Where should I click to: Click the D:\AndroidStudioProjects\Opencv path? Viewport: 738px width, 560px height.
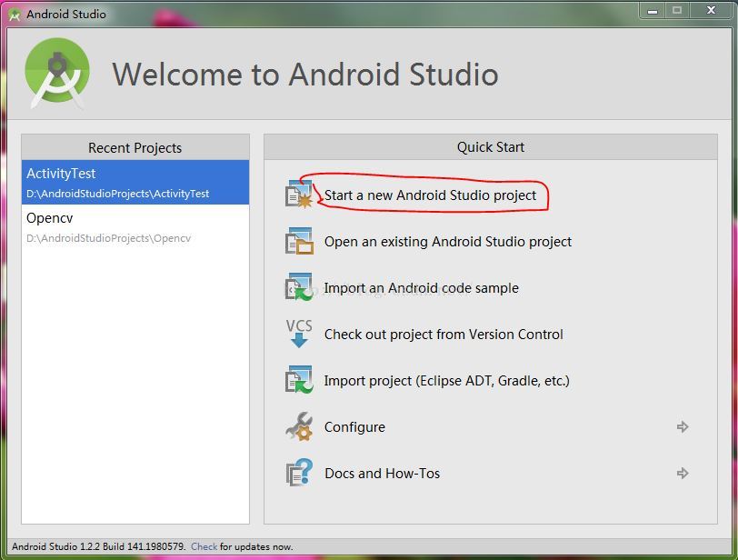click(109, 238)
